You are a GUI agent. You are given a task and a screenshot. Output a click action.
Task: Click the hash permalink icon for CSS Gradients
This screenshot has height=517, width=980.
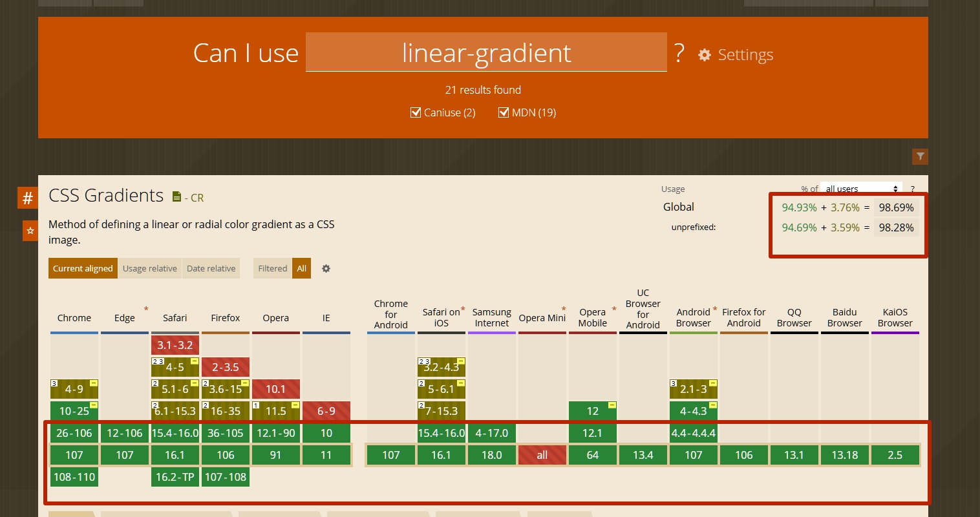(28, 198)
